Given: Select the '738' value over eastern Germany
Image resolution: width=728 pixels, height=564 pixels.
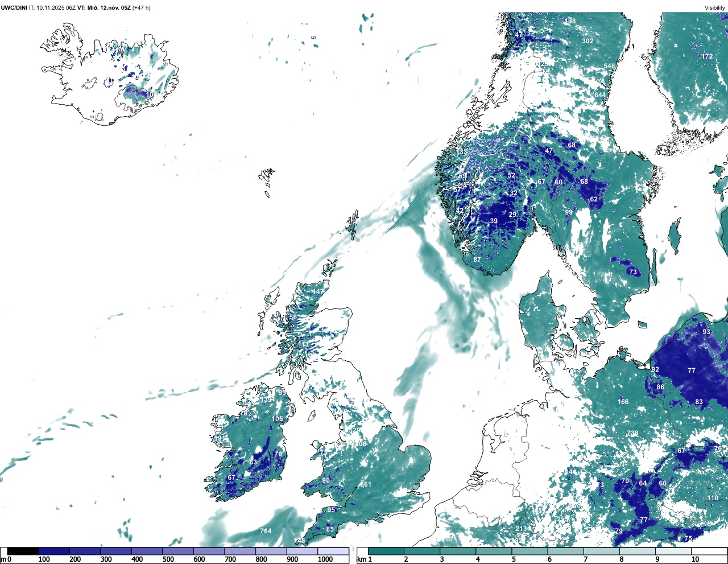Looking at the screenshot, I should click(x=632, y=434).
